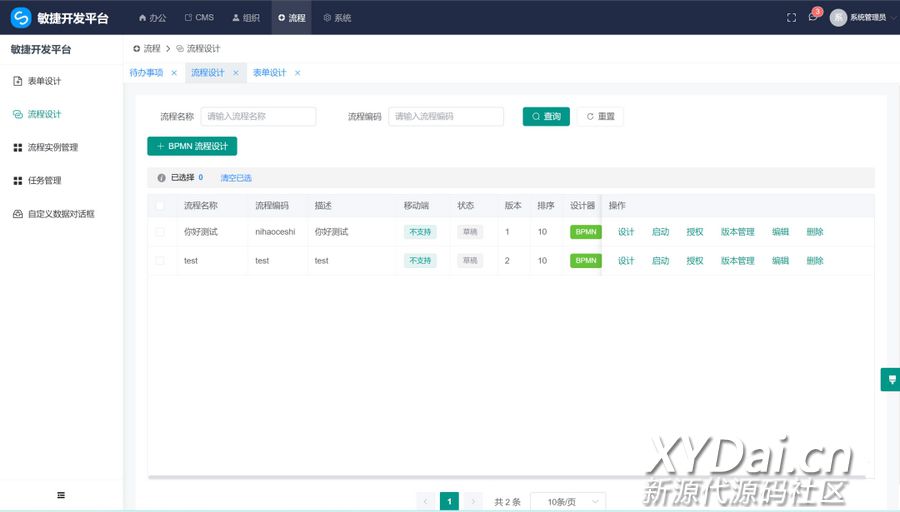
Task: Check the checkbox for the test row
Action: pyautogui.click(x=160, y=261)
